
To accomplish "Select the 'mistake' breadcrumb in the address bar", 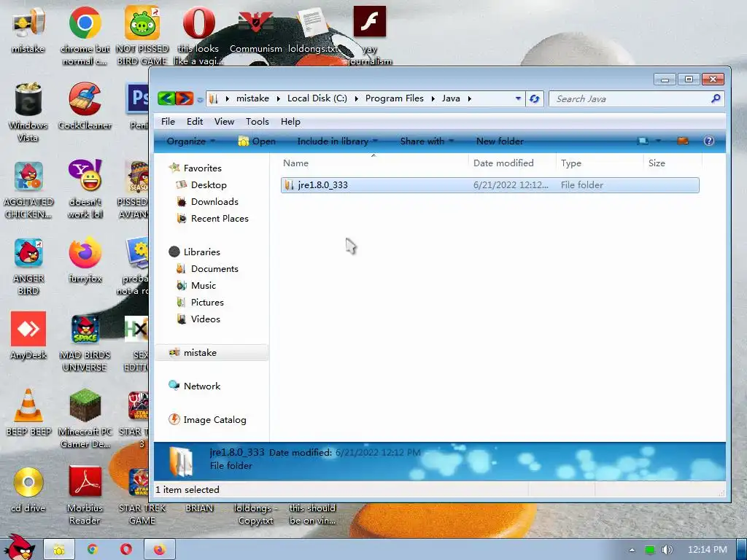I will [x=252, y=98].
